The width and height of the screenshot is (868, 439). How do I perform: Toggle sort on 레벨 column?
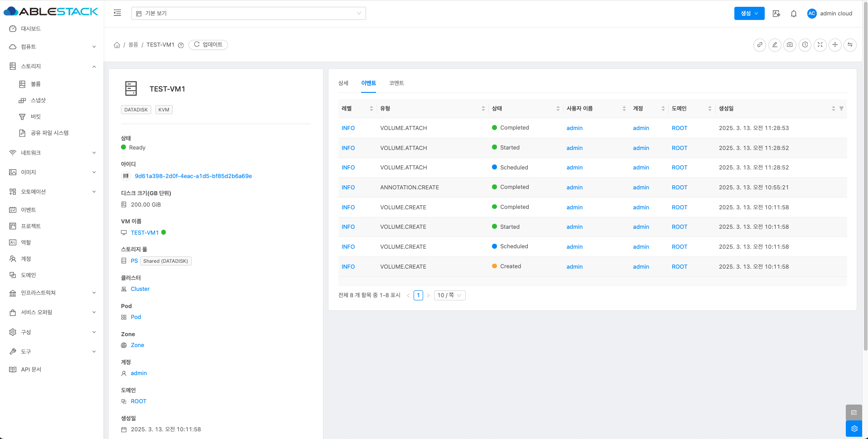[x=371, y=109]
